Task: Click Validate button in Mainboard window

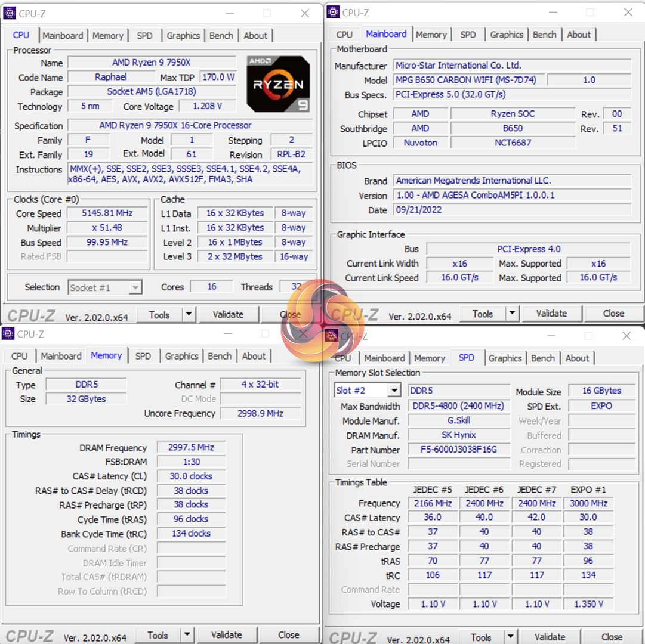Action: point(552,313)
